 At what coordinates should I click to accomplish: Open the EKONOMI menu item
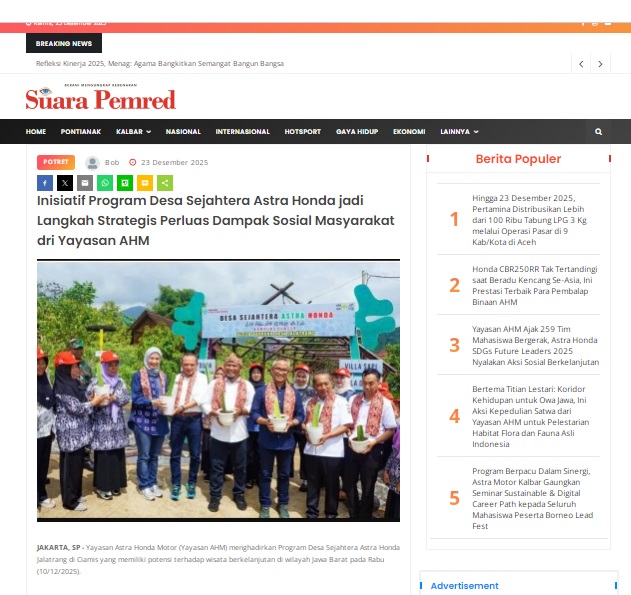(409, 132)
